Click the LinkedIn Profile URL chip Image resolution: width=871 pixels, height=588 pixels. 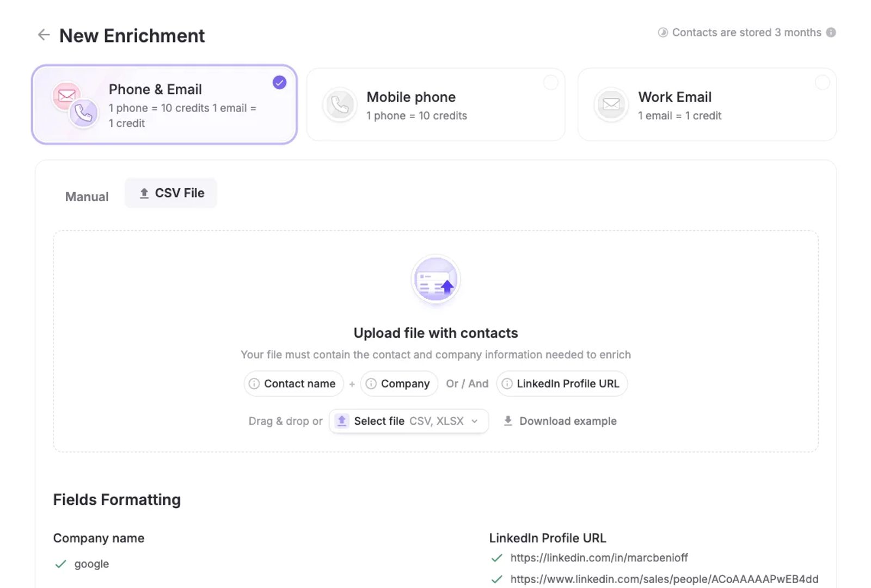pos(562,384)
